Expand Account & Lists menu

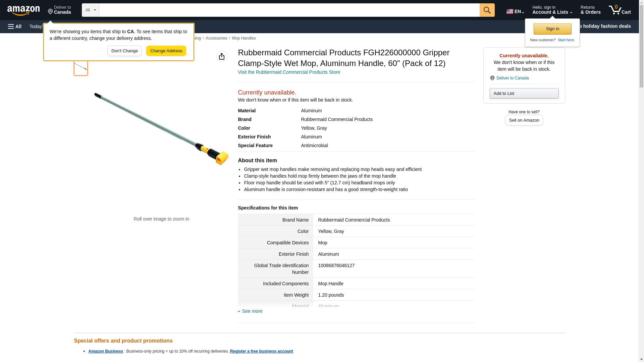pyautogui.click(x=552, y=10)
